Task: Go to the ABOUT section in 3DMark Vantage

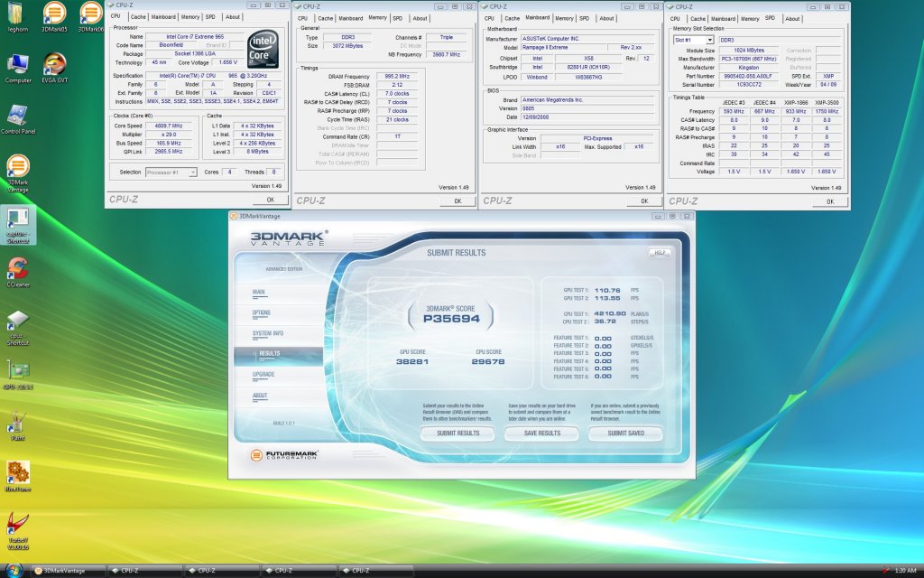Action: [260, 396]
